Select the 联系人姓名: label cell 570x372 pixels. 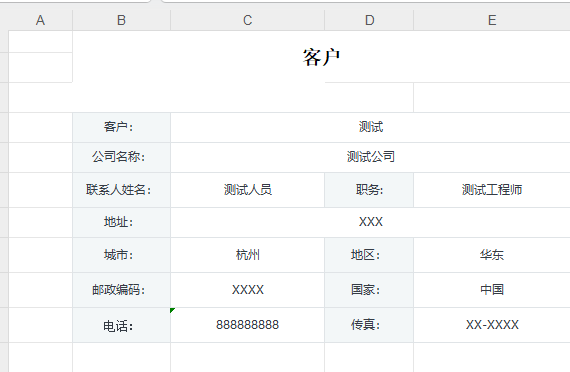pyautogui.click(x=121, y=190)
